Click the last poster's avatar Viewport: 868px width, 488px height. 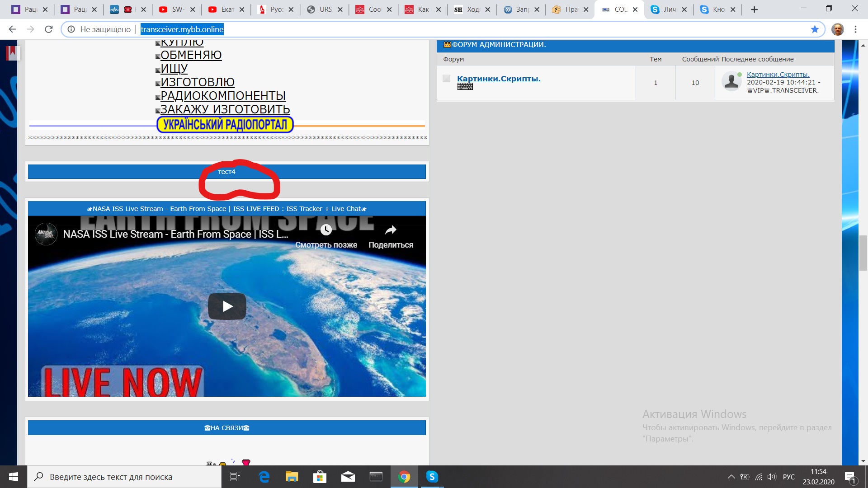tap(731, 82)
